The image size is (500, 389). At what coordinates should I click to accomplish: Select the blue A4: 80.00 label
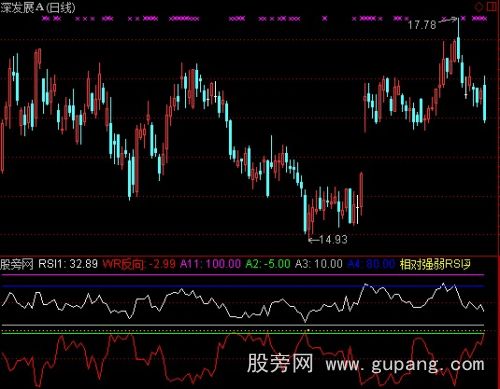click(x=371, y=264)
